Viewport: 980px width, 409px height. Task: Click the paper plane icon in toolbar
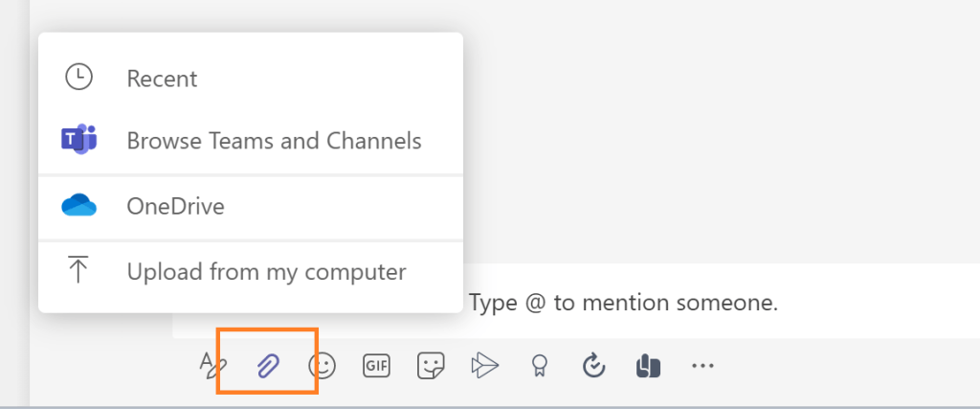[485, 365]
